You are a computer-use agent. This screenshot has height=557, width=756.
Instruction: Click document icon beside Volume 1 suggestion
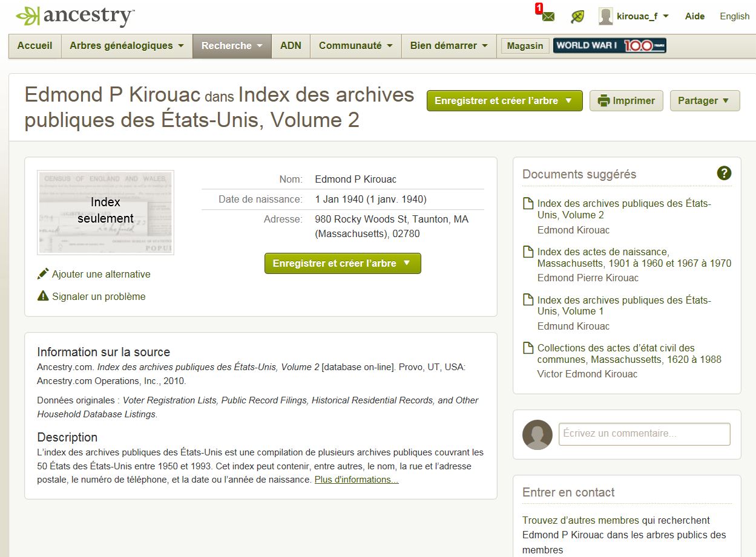point(528,300)
